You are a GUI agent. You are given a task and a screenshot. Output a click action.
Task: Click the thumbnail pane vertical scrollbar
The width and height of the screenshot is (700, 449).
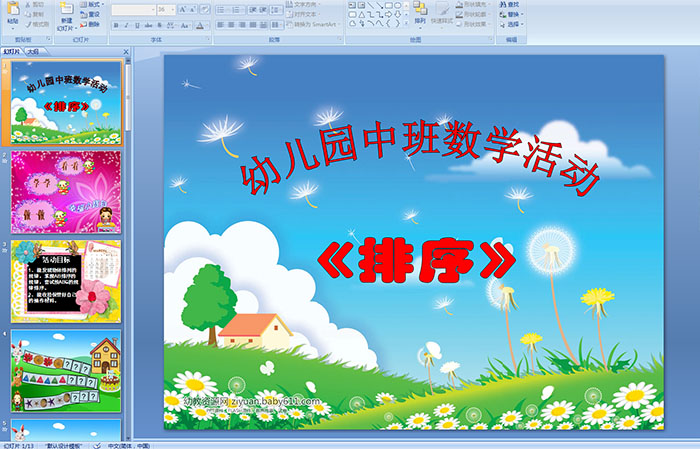point(129,250)
